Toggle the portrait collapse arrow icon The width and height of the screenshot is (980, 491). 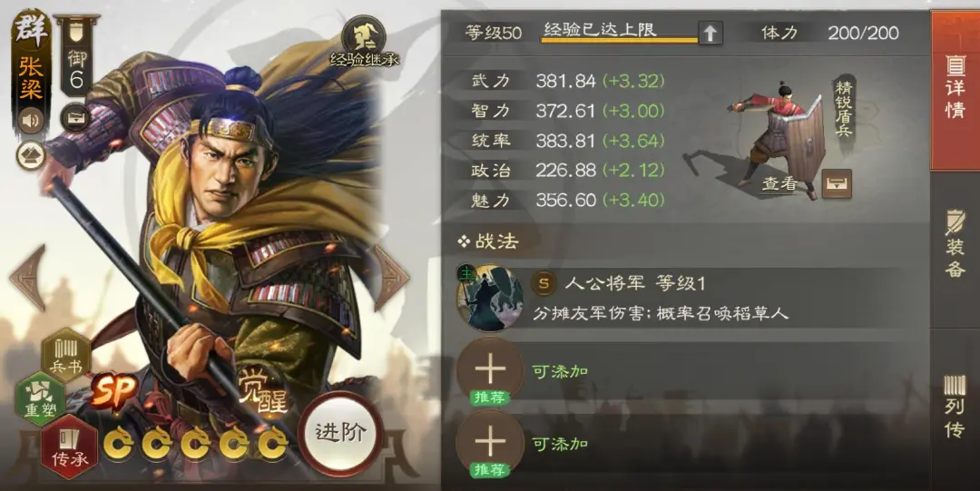click(x=31, y=155)
